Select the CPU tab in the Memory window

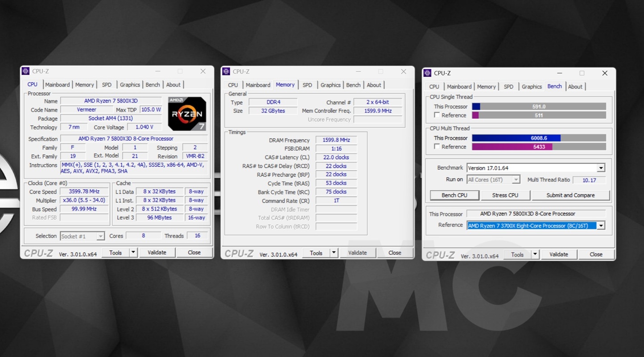[x=233, y=85]
